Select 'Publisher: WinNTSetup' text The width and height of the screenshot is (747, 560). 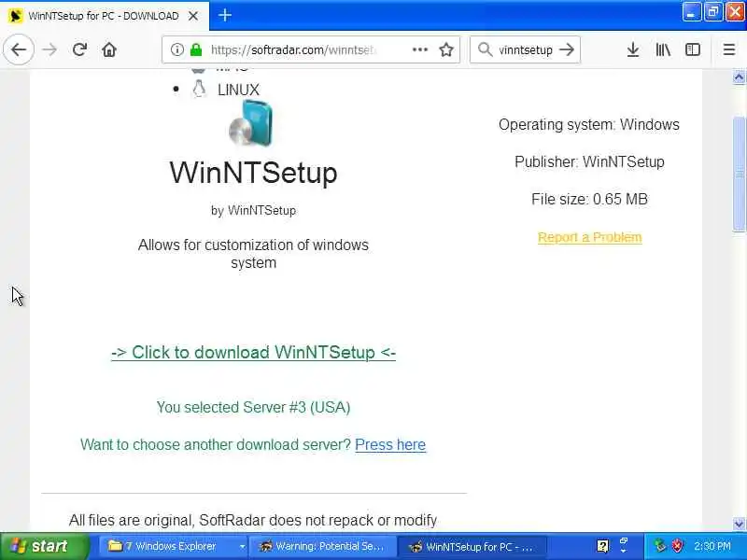tap(590, 161)
